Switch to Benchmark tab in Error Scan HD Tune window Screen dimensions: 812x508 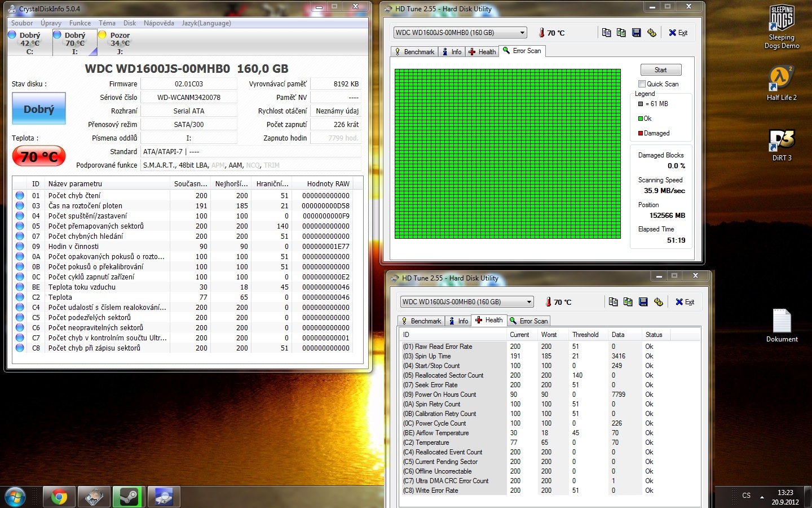(x=414, y=52)
